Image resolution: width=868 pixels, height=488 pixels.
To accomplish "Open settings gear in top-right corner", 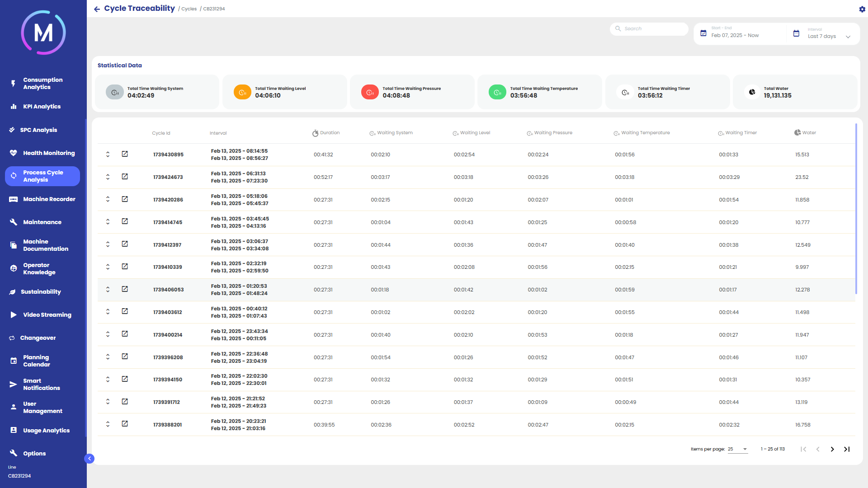I will coord(862,9).
